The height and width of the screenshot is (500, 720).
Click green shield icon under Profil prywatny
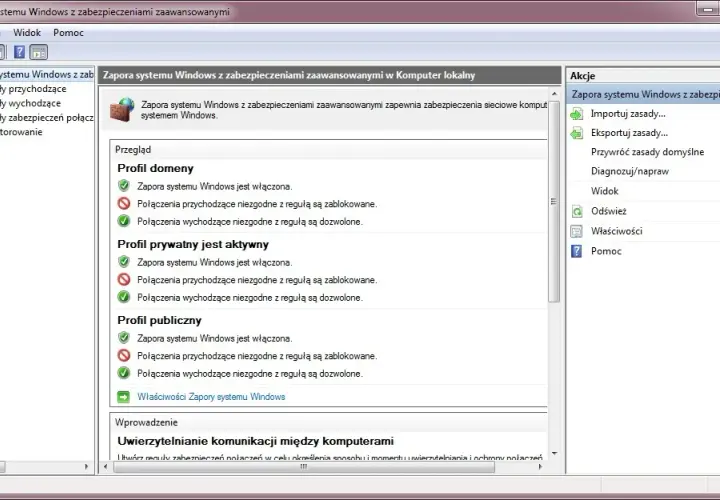[124, 262]
